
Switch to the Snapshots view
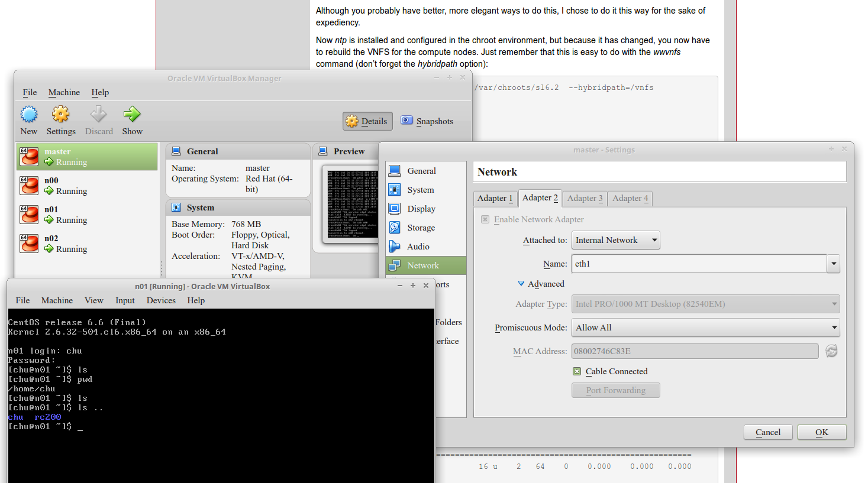pyautogui.click(x=426, y=121)
